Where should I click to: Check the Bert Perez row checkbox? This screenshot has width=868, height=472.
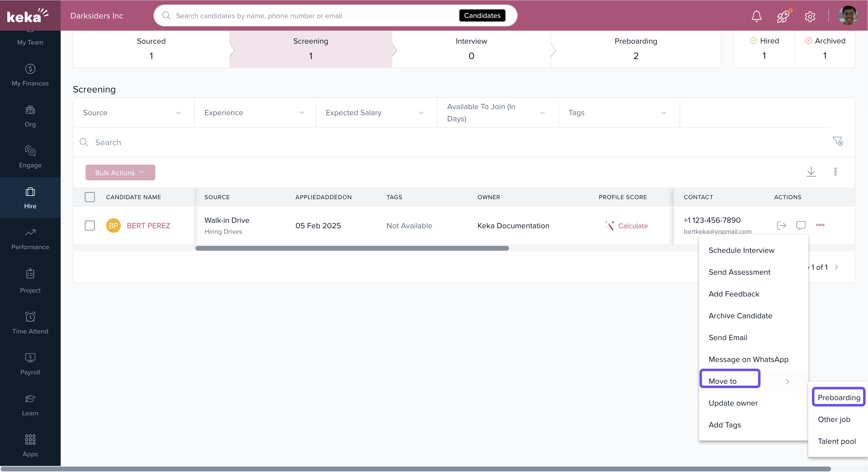(x=90, y=225)
